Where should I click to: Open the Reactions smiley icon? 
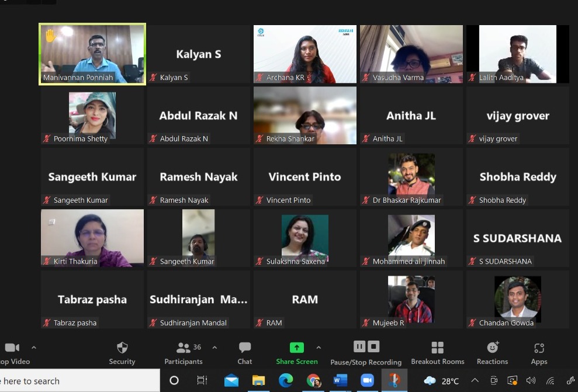493,348
